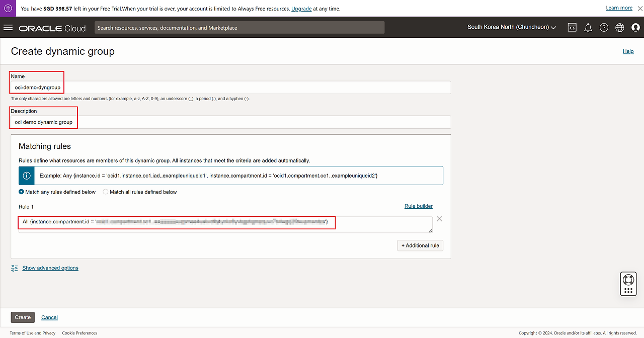Open the user profile avatar menu
Viewport: 644px width, 338px height.
(x=635, y=28)
